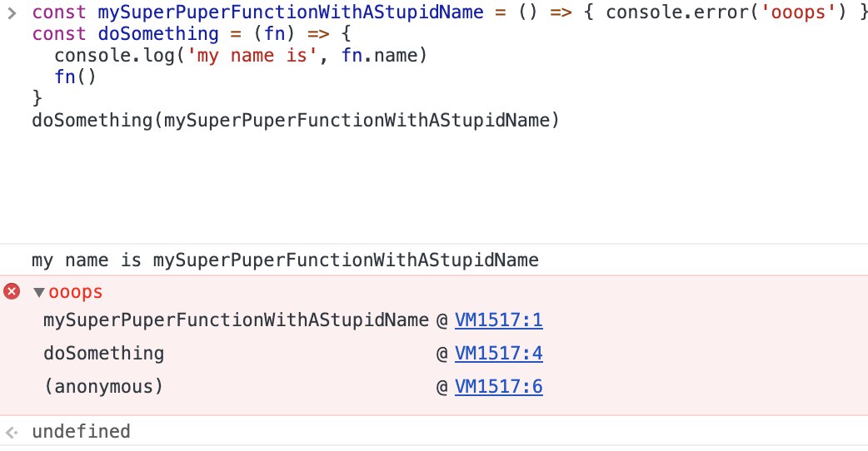Image resolution: width=868 pixels, height=451 pixels.
Task: Collapse the ooops error stack trace
Action: pos(38,293)
